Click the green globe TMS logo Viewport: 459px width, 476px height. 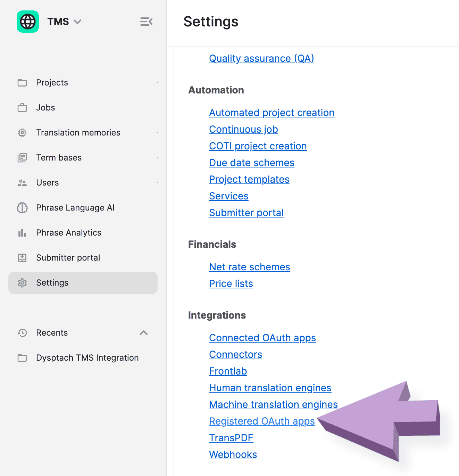(28, 22)
